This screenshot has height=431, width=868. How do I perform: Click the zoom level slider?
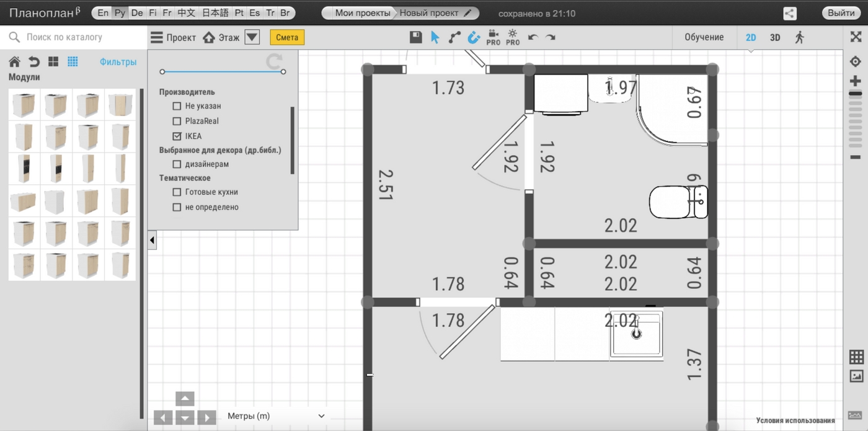tap(856, 118)
